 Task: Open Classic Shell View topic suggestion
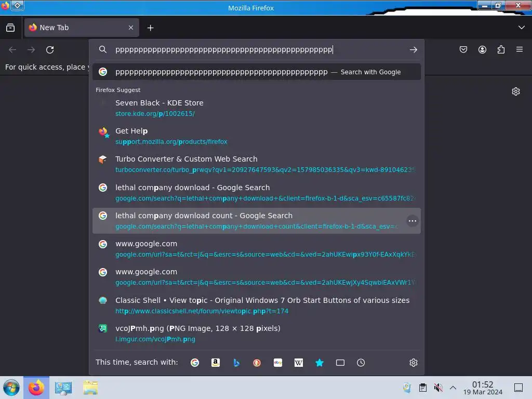(x=257, y=305)
